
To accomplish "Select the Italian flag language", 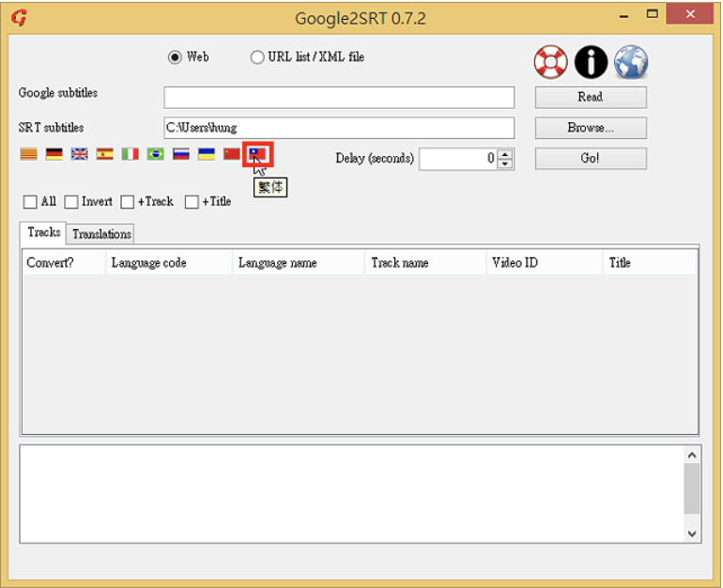I will pos(130,154).
